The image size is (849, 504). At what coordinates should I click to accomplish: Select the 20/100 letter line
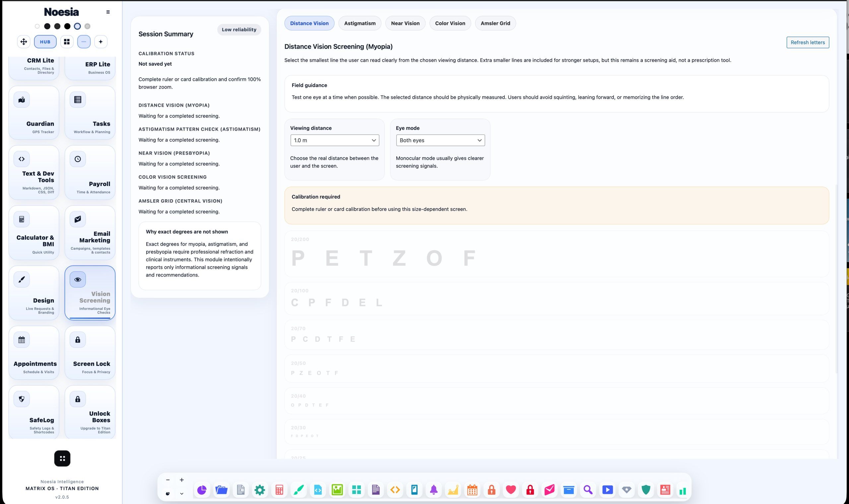(x=556, y=298)
